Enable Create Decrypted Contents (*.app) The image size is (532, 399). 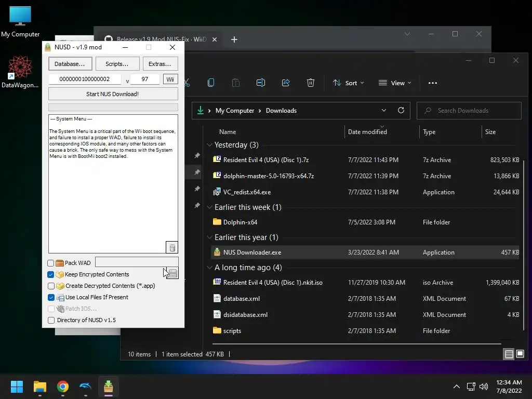(51, 286)
